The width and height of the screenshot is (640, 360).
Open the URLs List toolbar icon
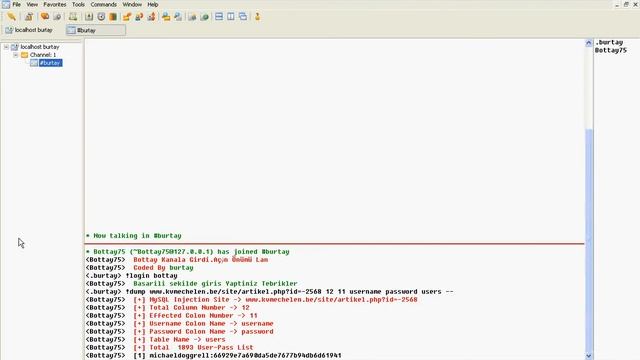(x=204, y=17)
